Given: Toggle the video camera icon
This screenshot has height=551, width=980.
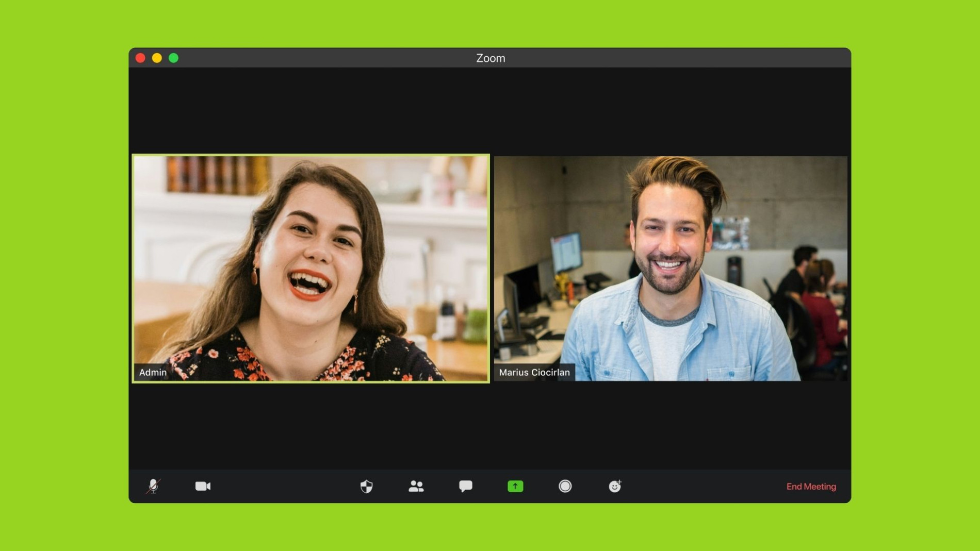Looking at the screenshot, I should 203,486.
